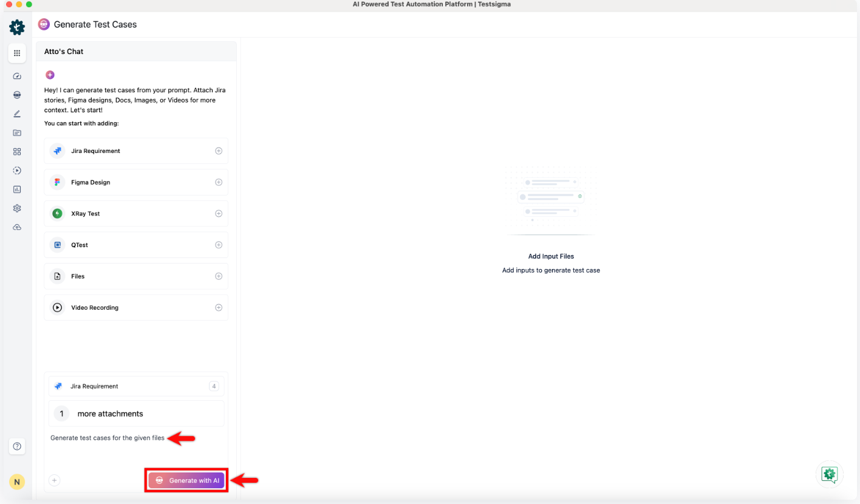Image resolution: width=860 pixels, height=504 pixels.
Task: Open the settings gear sidebar icon
Action: click(x=17, y=208)
